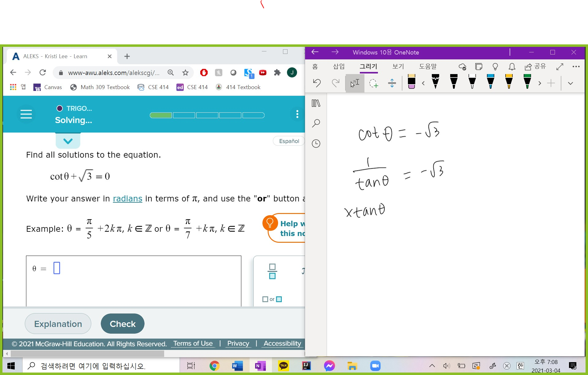Bookmark page with the star icon

tap(185, 73)
